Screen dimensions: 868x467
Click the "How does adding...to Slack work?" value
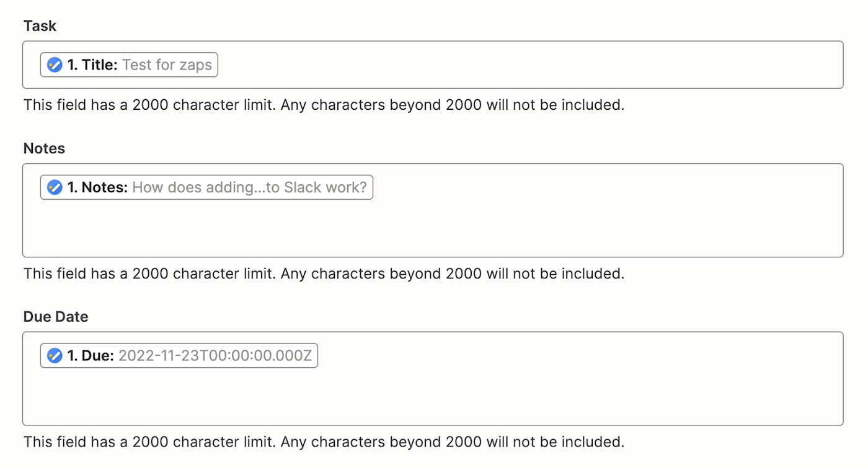[249, 187]
